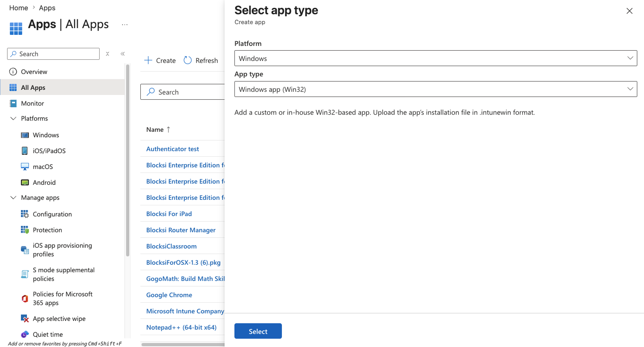Click the Apps grid icon beside page title

[x=16, y=28]
